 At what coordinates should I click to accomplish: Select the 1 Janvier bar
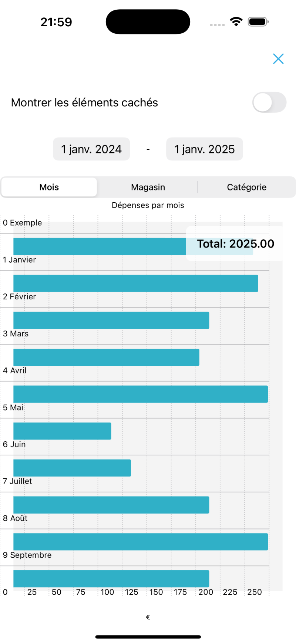click(135, 283)
